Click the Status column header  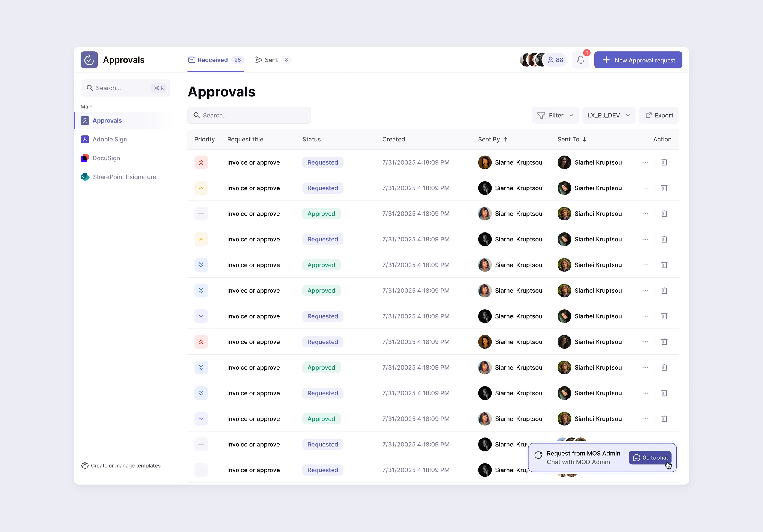pos(311,139)
